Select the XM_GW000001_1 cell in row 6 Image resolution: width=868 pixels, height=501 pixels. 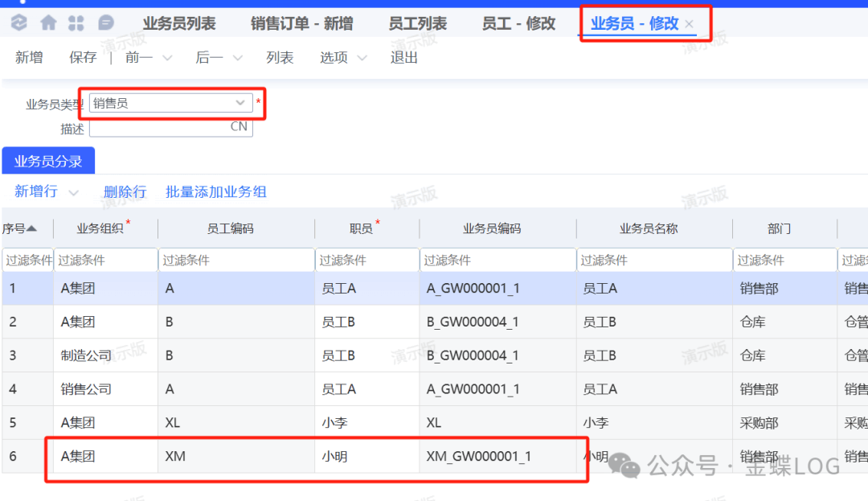coord(479,456)
